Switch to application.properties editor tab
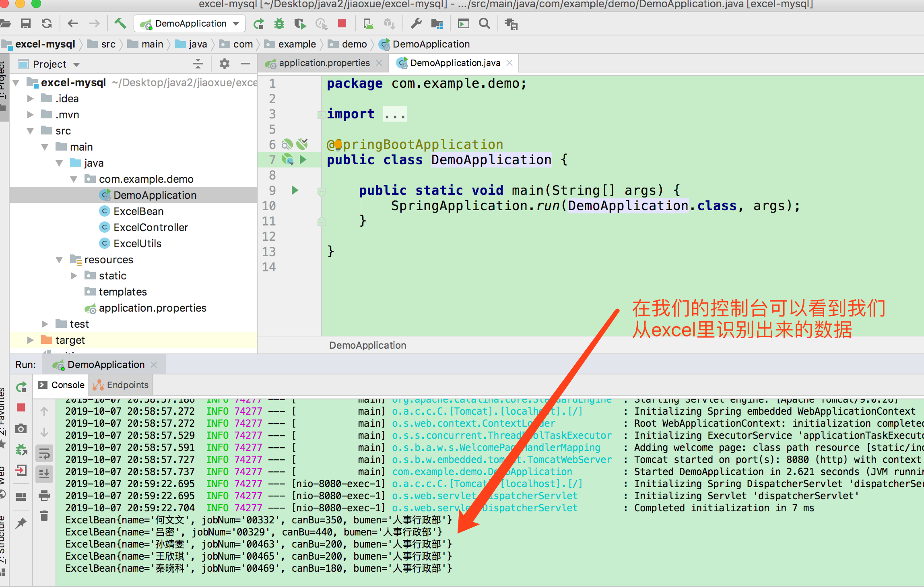The width and height of the screenshot is (924, 587). [324, 63]
